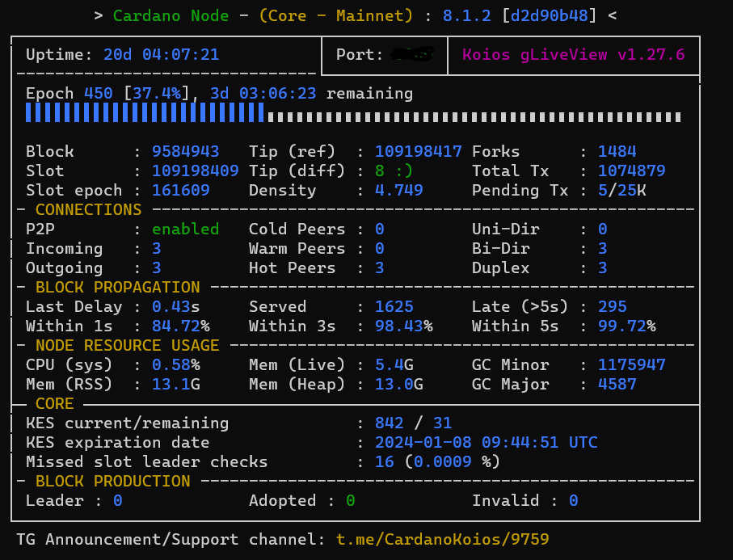Select Uni-Dir value 0

pos(603,229)
